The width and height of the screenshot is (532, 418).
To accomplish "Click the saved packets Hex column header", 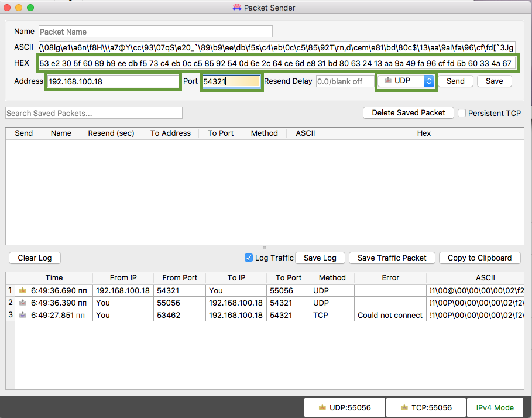I will 424,133.
